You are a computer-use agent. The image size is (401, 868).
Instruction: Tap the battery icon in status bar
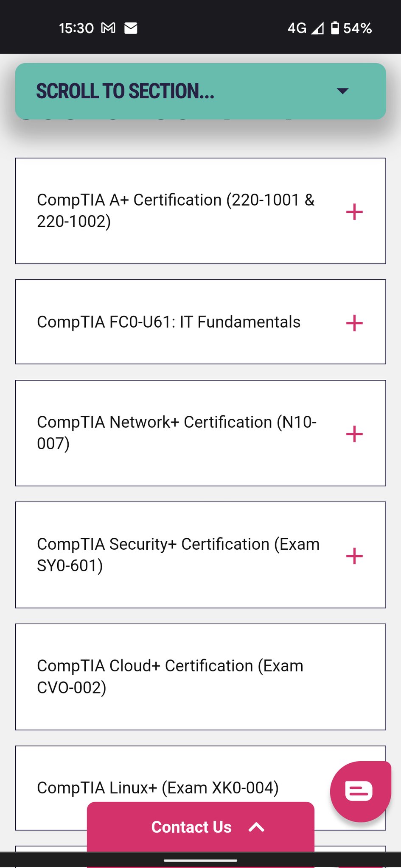[335, 28]
